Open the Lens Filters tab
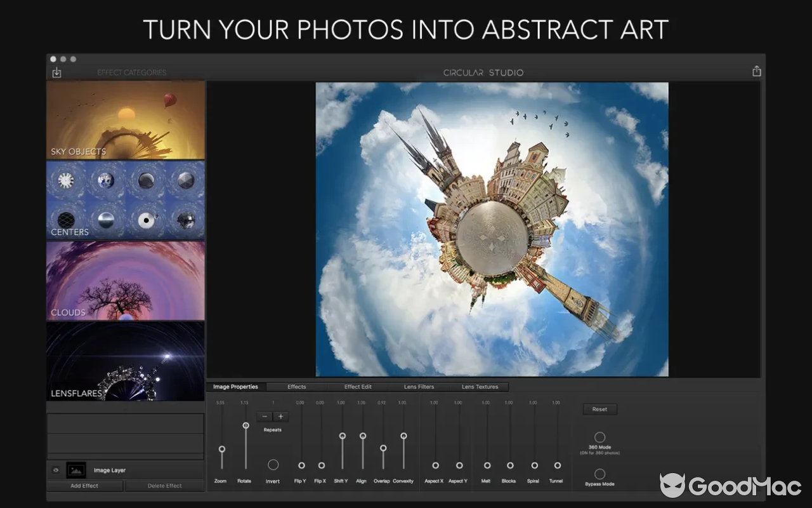Viewport: 812px width, 508px height. pyautogui.click(x=419, y=387)
